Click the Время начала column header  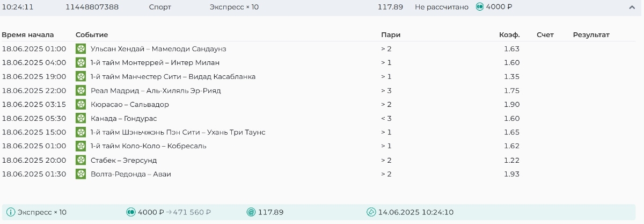coord(28,35)
